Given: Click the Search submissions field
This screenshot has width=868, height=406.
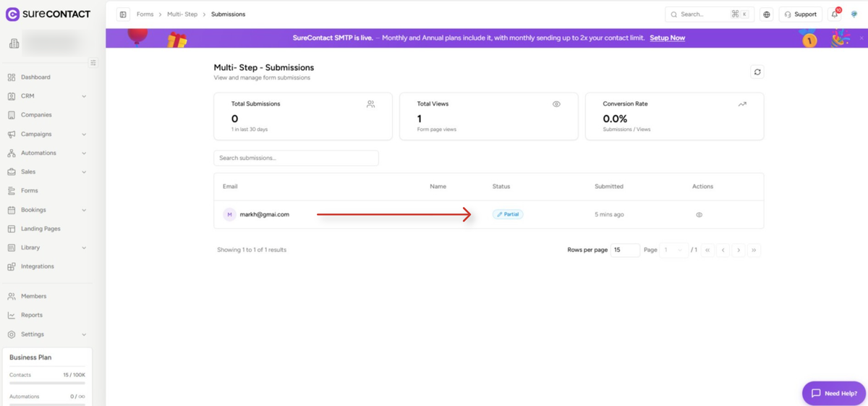Looking at the screenshot, I should (296, 158).
